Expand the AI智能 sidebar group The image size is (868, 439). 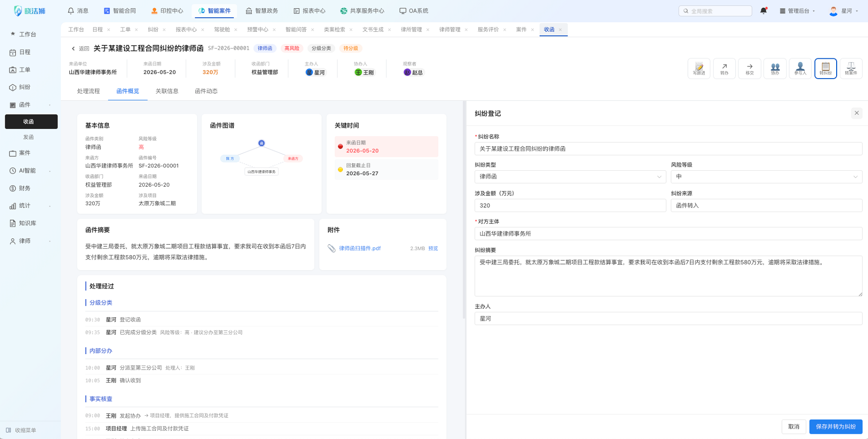[x=50, y=171]
